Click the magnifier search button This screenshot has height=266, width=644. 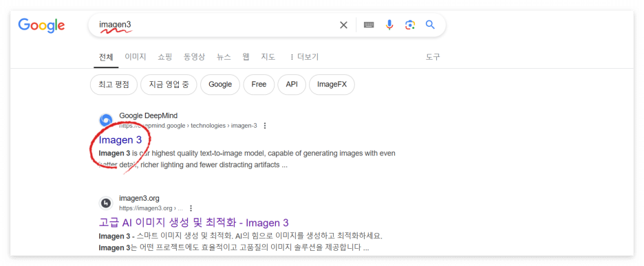point(430,25)
